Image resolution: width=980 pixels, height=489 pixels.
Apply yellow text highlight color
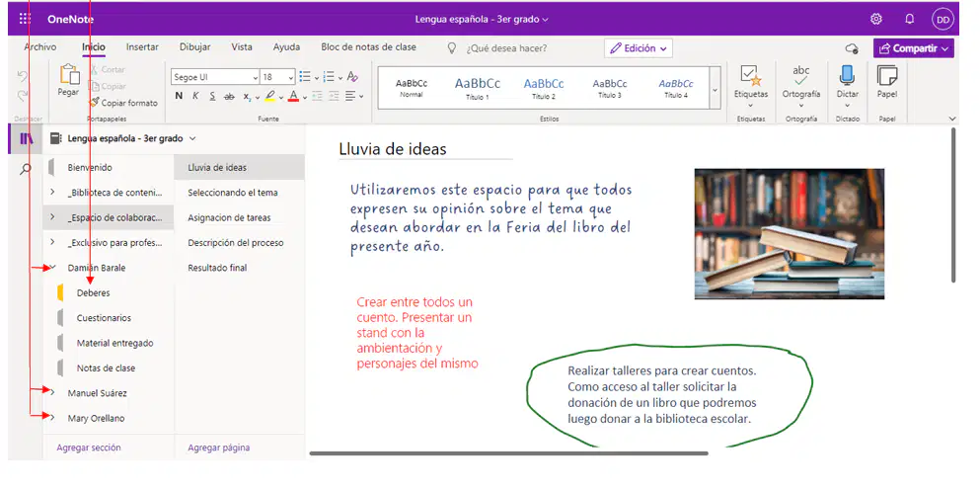(x=269, y=96)
